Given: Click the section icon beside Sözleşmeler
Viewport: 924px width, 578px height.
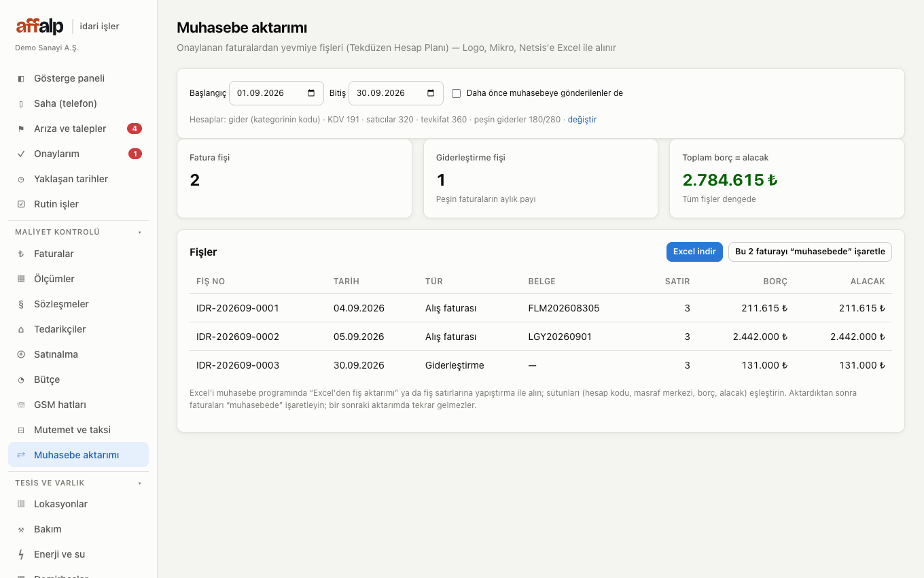Looking at the screenshot, I should point(21,304).
